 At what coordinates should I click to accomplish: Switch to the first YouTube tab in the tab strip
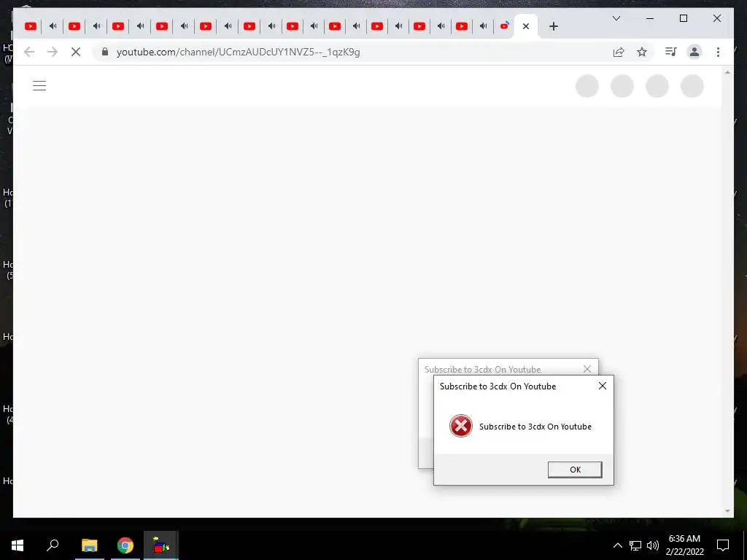(31, 26)
